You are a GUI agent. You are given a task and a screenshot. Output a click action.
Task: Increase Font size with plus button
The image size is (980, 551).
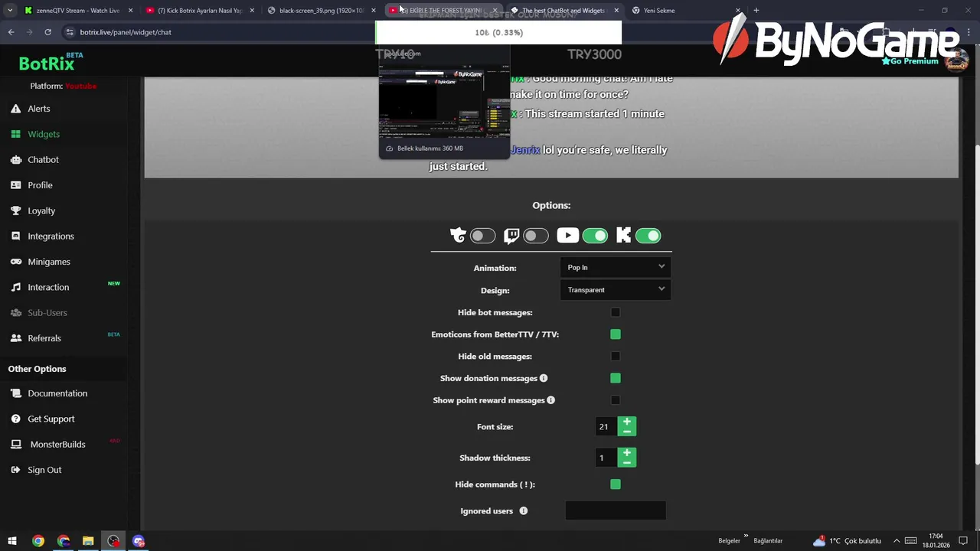pyautogui.click(x=627, y=422)
